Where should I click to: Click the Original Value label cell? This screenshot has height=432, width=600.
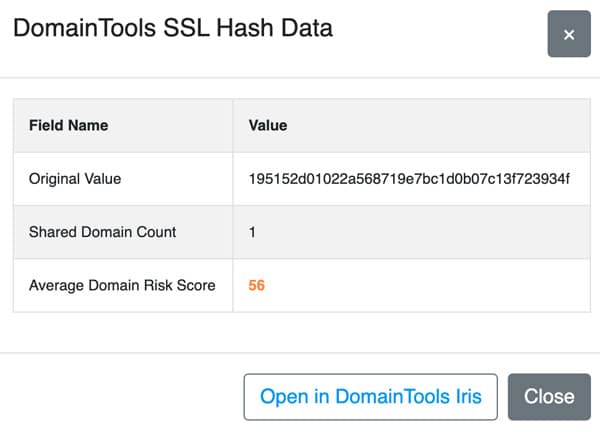click(123, 179)
